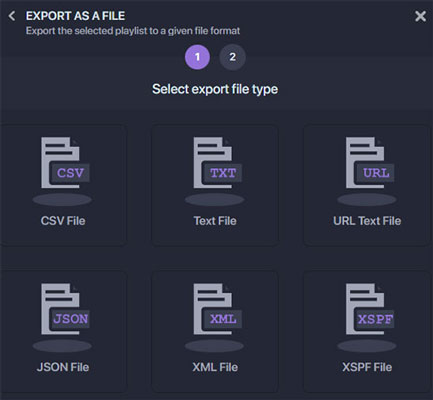Viewport: 433px width, 400px height.
Task: Click the 'EXPORT AS A FILE' title
Action: 75,16
